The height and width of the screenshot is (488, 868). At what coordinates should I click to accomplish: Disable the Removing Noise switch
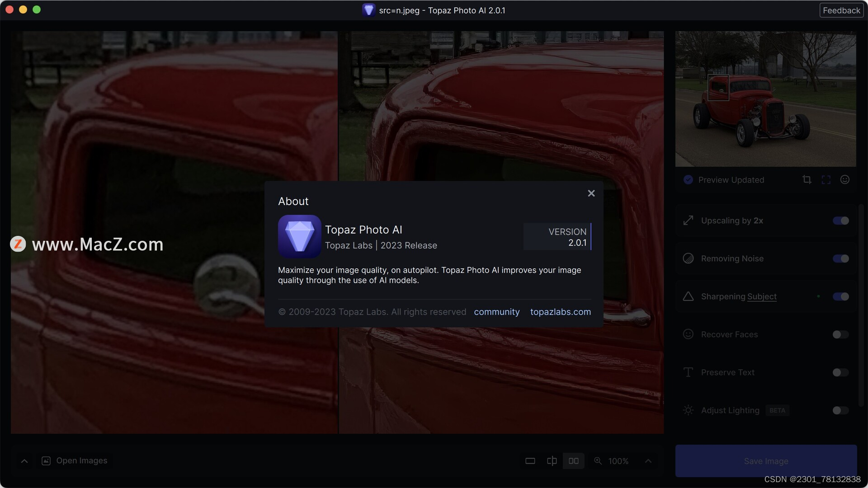tap(840, 258)
